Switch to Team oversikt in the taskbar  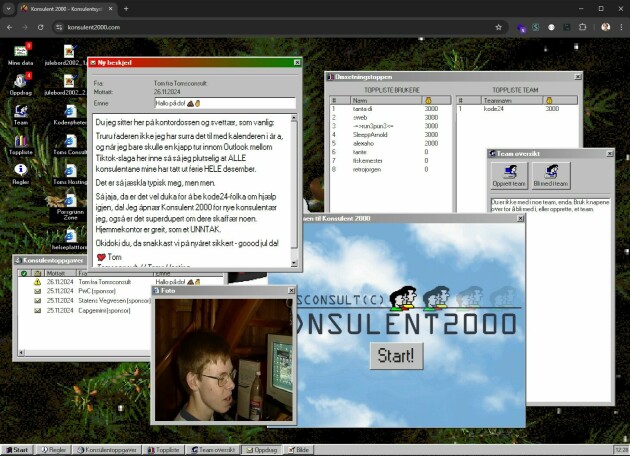[x=213, y=450]
